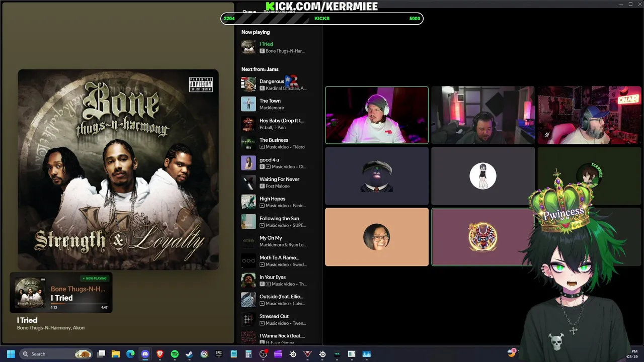Select good 4 u track thumbnail
Screen dimensions: 644x362
click(248, 163)
